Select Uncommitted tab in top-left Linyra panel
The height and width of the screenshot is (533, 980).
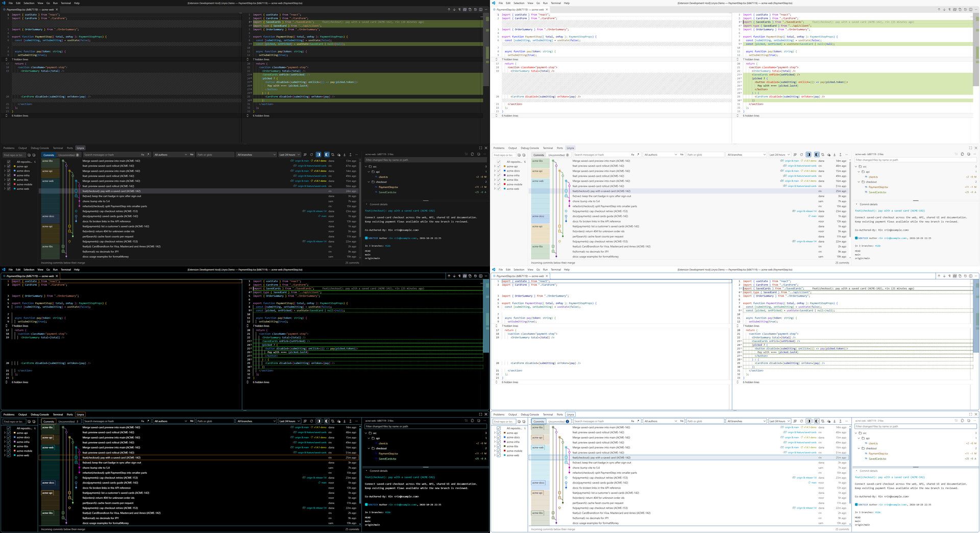point(68,155)
